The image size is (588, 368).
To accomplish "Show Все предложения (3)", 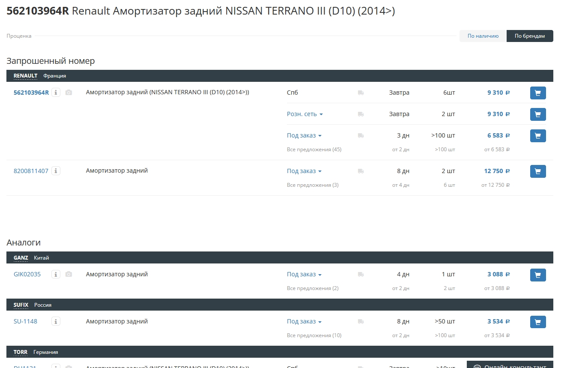I will coord(313,185).
